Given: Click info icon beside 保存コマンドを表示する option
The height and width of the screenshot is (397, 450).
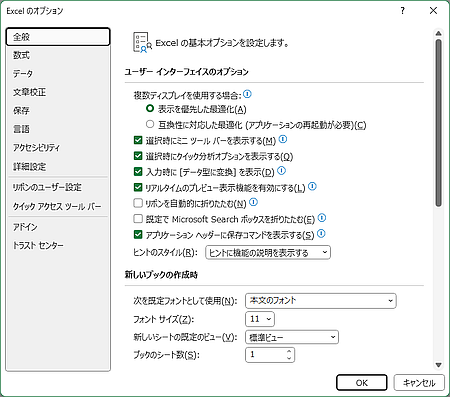Looking at the screenshot, I should click(321, 234).
